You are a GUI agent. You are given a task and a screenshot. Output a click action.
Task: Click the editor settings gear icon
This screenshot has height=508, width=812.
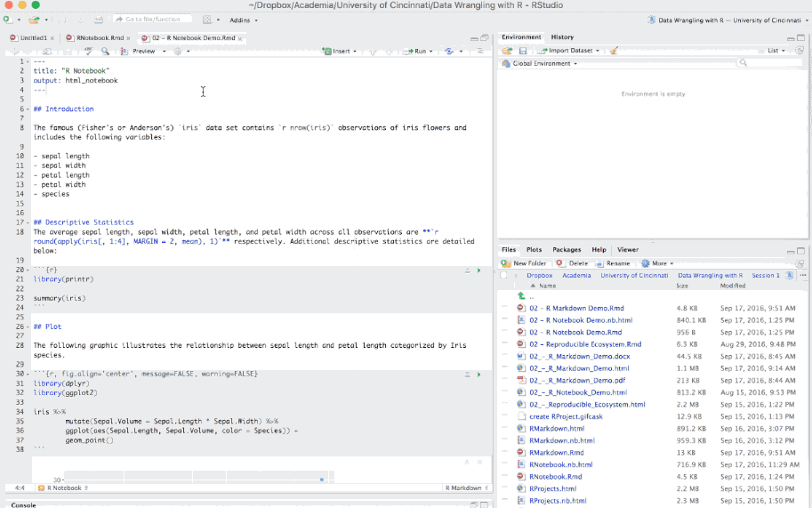(x=178, y=51)
